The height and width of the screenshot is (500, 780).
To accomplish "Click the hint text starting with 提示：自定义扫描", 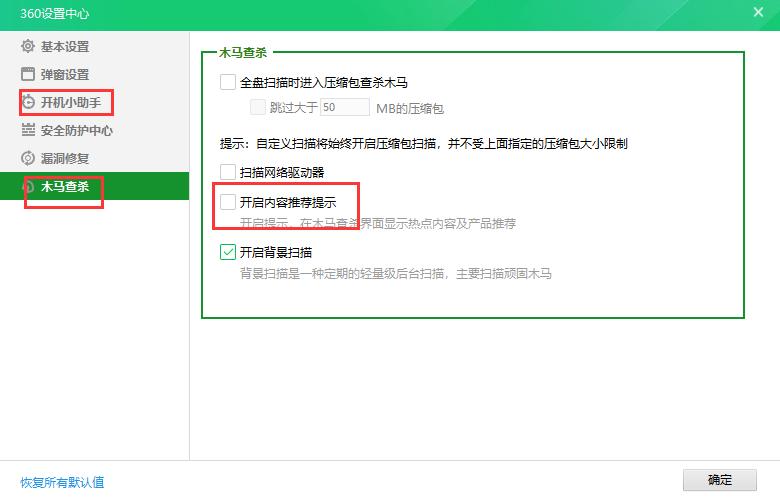I will pyautogui.click(x=424, y=144).
